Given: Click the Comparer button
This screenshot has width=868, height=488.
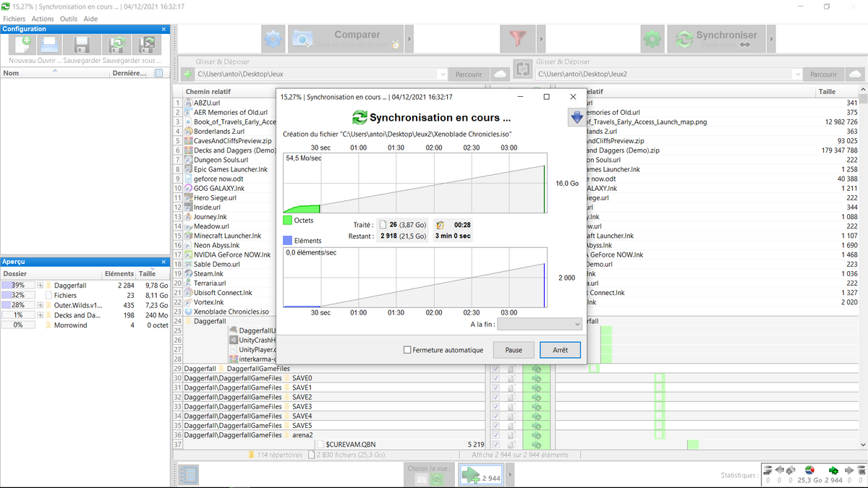Looking at the screenshot, I should (x=346, y=39).
